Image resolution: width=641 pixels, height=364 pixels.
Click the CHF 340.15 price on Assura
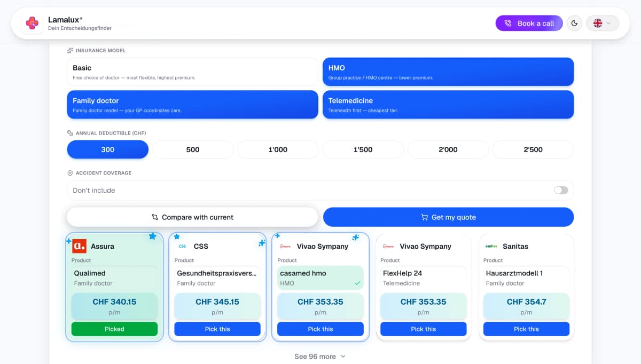pos(114,302)
